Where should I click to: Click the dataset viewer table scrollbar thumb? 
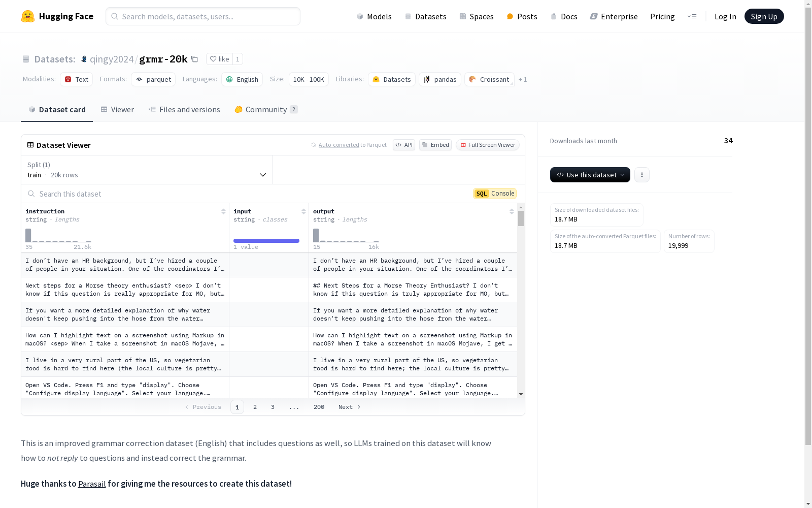tap(521, 218)
